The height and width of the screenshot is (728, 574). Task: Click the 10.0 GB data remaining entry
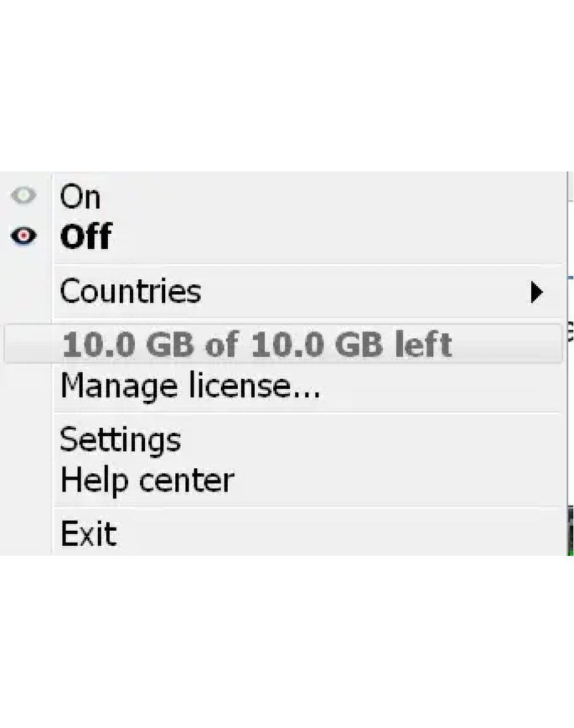point(257,345)
